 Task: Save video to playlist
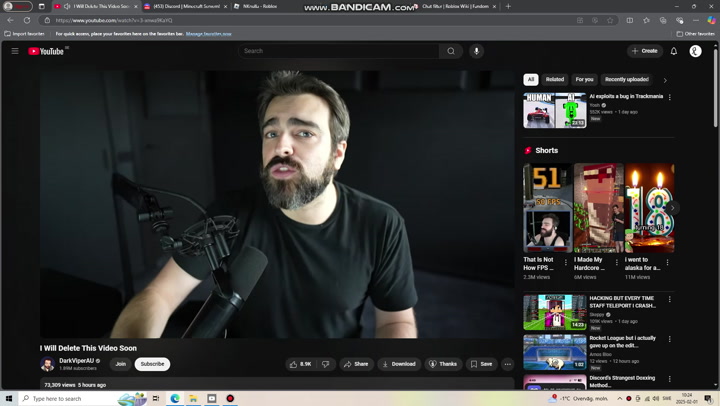click(481, 364)
